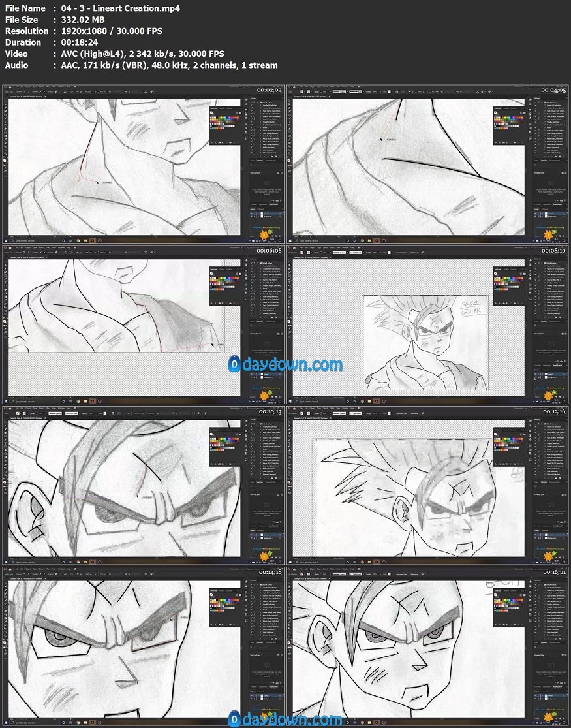
Task: Click Create New Set folder in 00:16:21 Actions
Action: click(556, 639)
